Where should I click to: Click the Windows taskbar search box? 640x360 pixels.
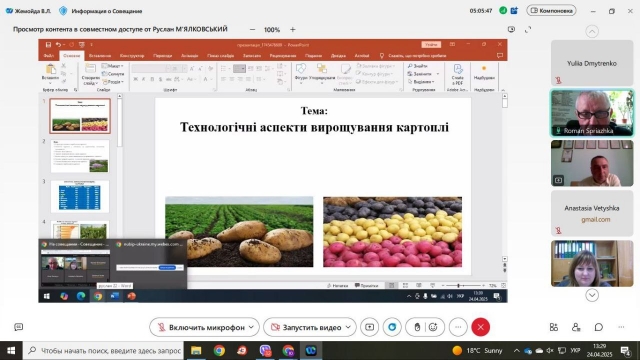(104, 351)
